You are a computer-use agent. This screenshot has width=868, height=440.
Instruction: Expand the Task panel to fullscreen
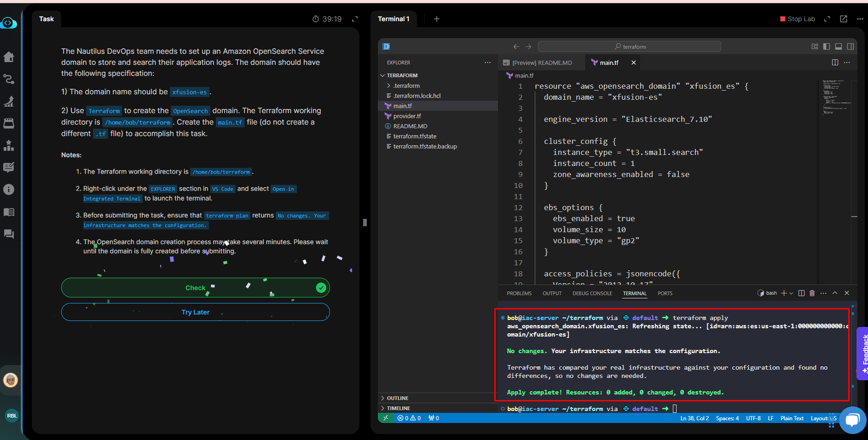tap(355, 19)
